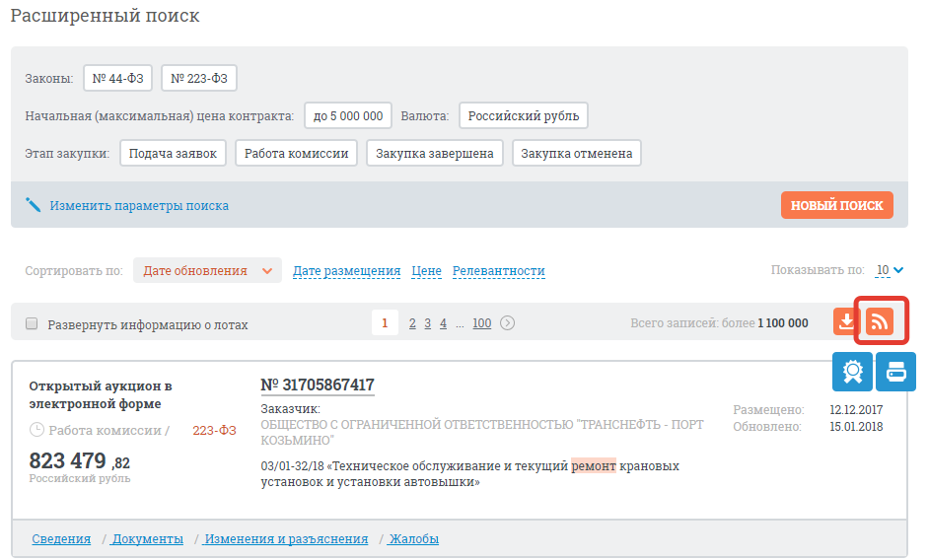
Task: Open the Изменения и разъяснения tab
Action: pos(286,539)
